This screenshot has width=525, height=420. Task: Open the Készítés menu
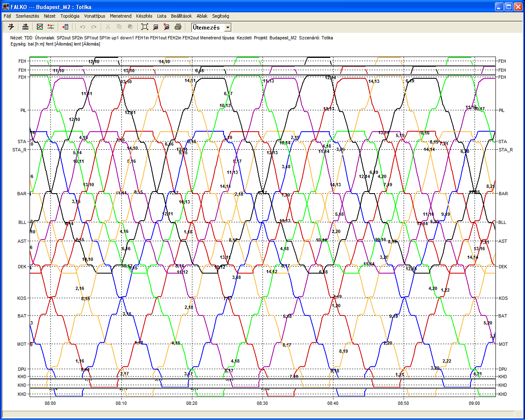pos(144,16)
